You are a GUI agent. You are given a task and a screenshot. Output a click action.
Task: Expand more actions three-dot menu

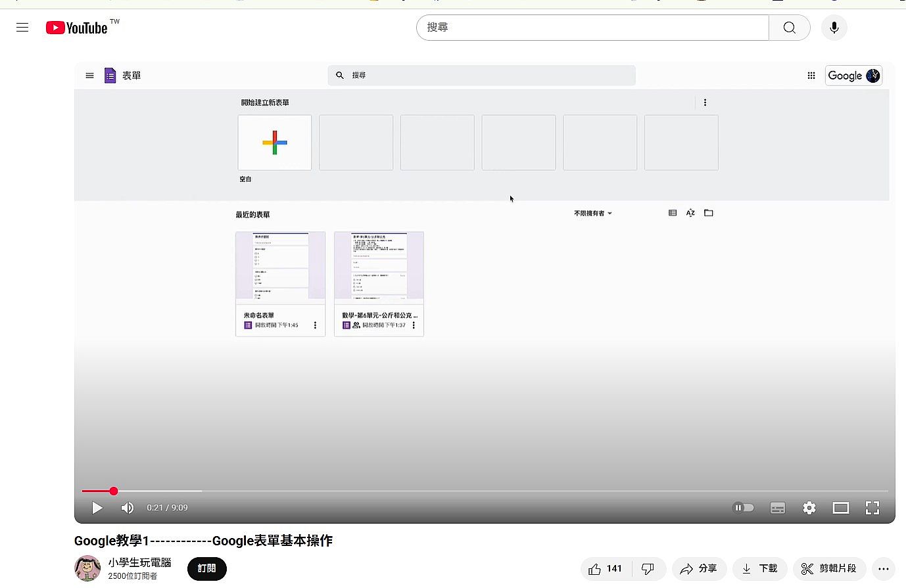tap(883, 569)
